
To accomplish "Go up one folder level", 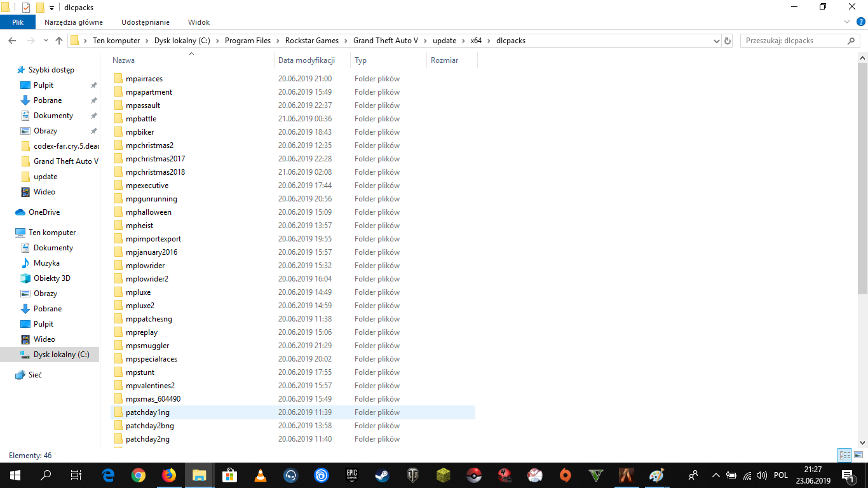I will click(59, 40).
